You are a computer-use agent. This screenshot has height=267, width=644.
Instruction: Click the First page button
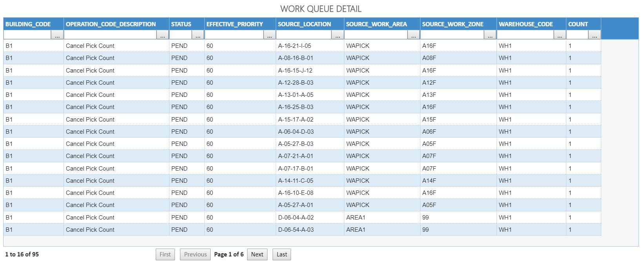[165, 254]
